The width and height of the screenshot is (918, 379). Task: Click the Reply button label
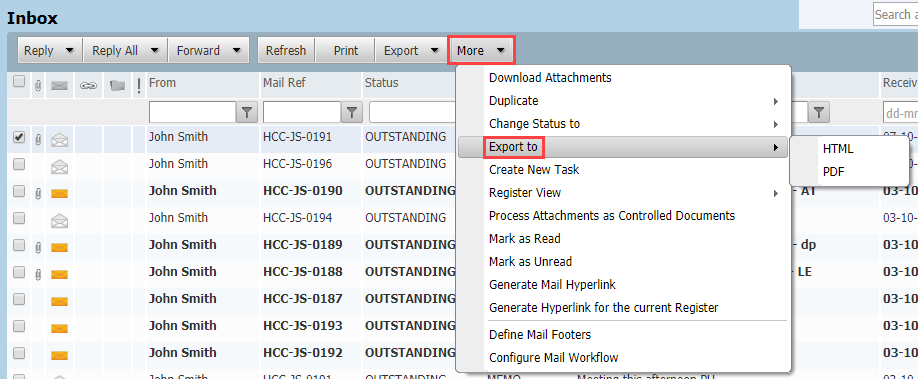pyautogui.click(x=39, y=51)
